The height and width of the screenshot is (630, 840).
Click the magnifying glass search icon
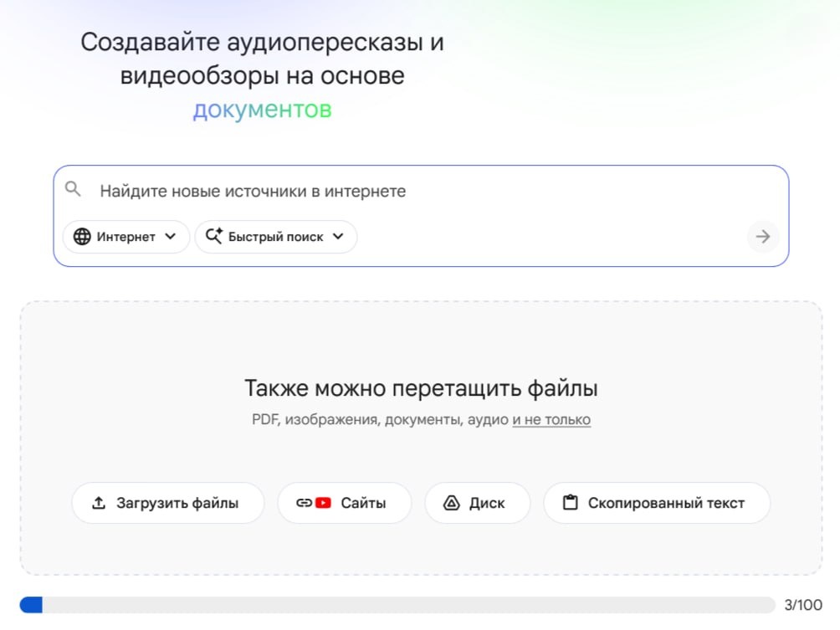[x=74, y=190]
